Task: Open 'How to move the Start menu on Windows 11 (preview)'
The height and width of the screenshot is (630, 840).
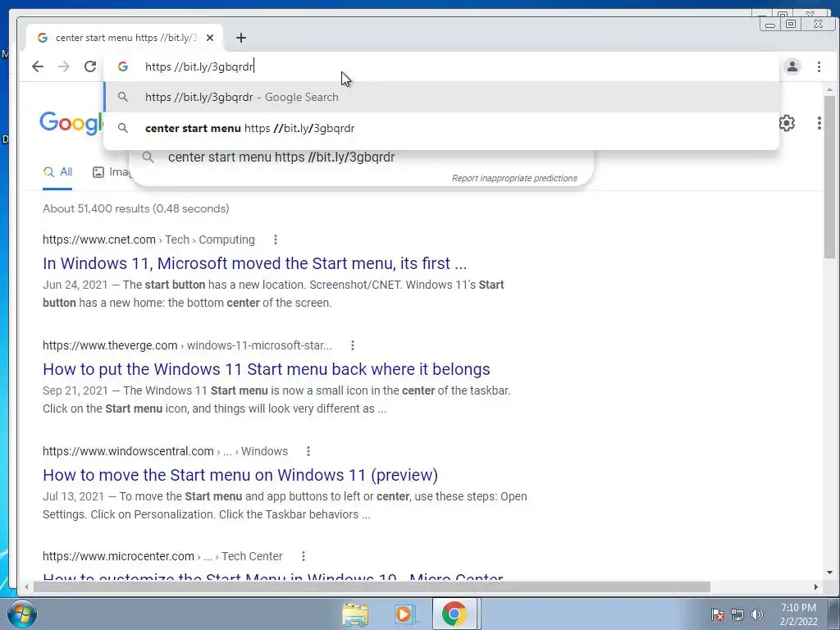Action: point(240,475)
